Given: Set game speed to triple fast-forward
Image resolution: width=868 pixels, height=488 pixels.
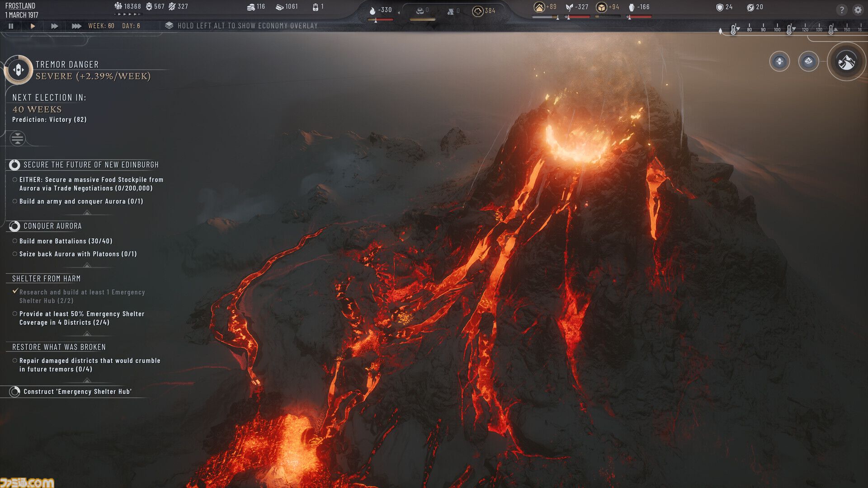Looking at the screenshot, I should [x=76, y=26].
